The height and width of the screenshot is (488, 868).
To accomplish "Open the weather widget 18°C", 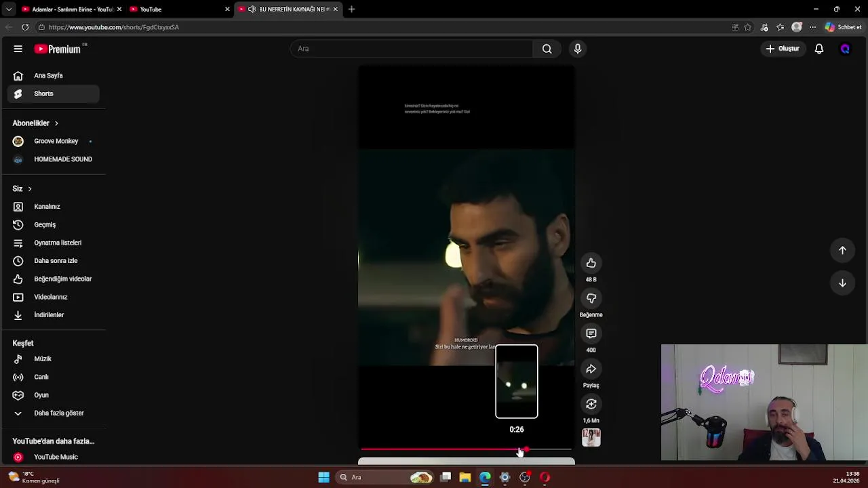I will [x=34, y=477].
